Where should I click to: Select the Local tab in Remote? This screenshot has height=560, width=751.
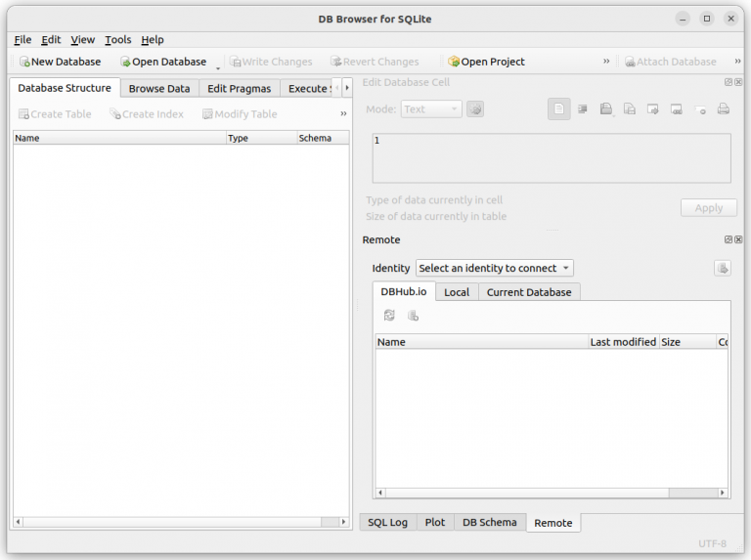[457, 292]
